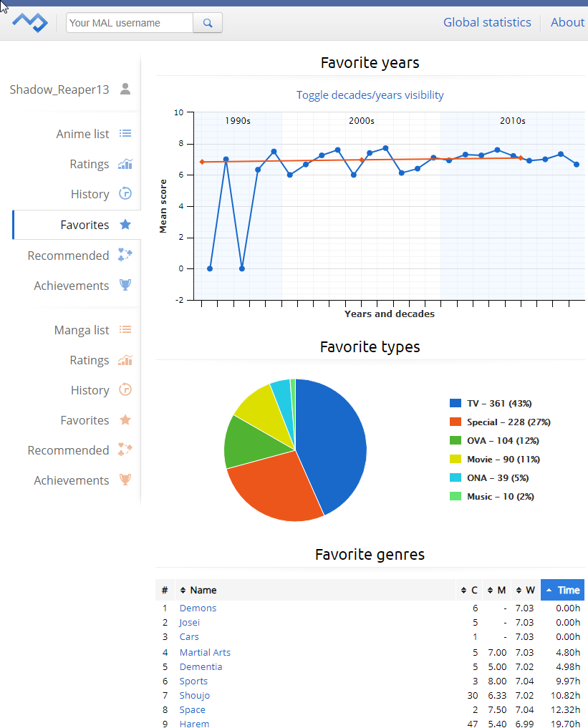The height and width of the screenshot is (728, 588).
Task: Click the search magnifier button
Action: [208, 23]
